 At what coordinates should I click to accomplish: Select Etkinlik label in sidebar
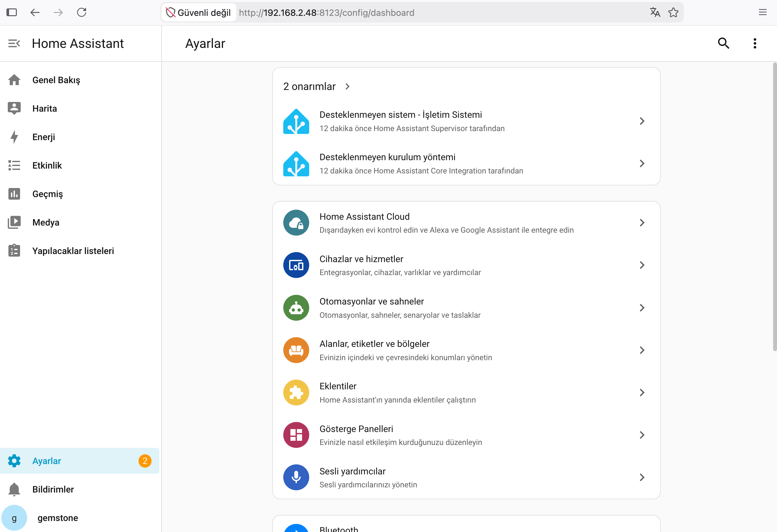click(47, 165)
